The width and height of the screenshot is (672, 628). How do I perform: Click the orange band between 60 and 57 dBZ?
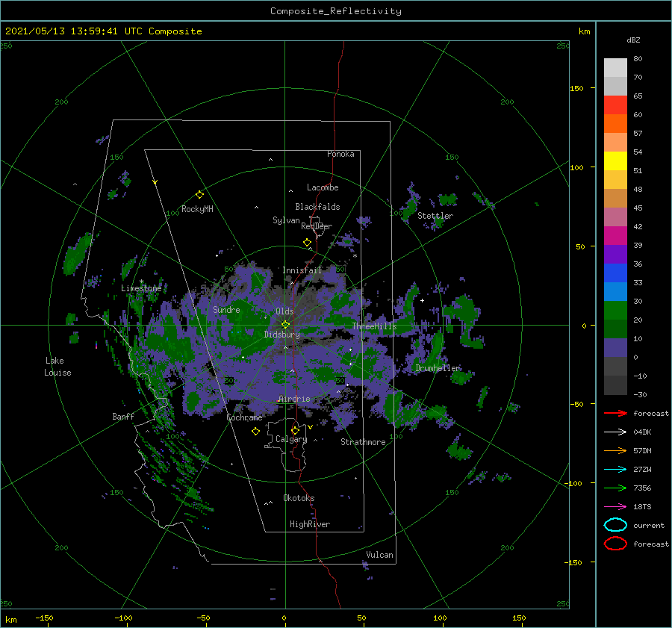tap(615, 124)
